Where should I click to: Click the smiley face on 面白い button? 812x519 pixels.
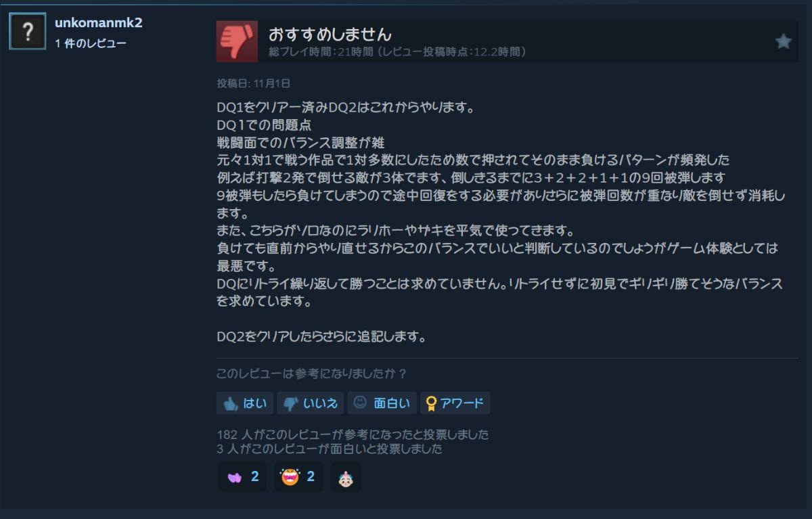point(360,403)
